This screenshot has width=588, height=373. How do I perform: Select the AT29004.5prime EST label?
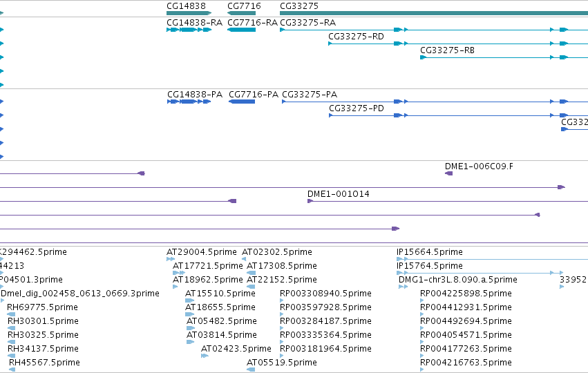[202, 252]
